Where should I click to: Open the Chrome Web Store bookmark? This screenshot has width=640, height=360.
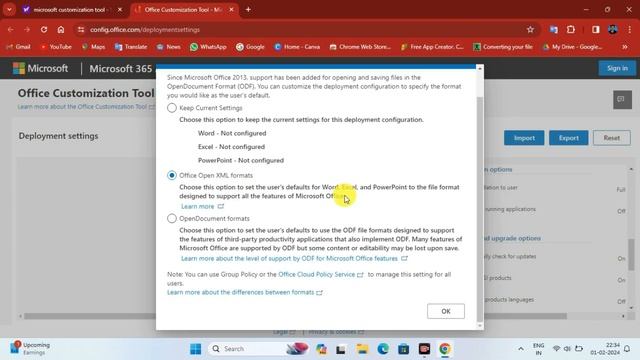[360, 47]
